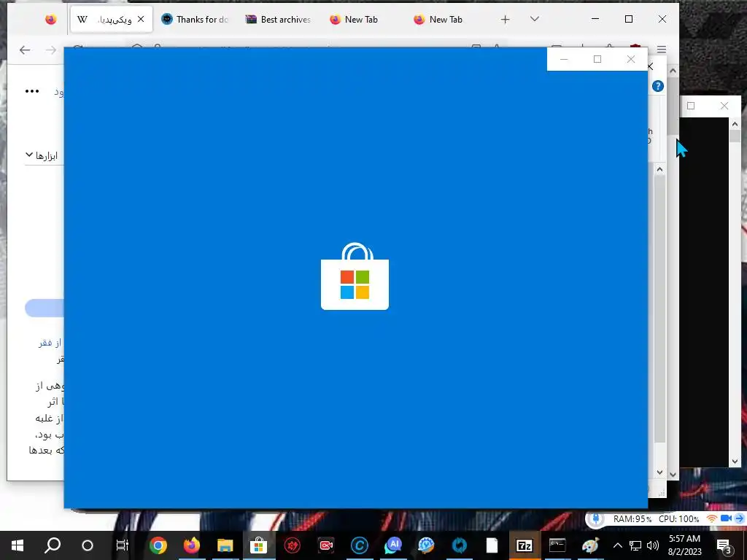Open the Firefox hamburger application menu
Screen dimensions: 747x560
pos(661,50)
